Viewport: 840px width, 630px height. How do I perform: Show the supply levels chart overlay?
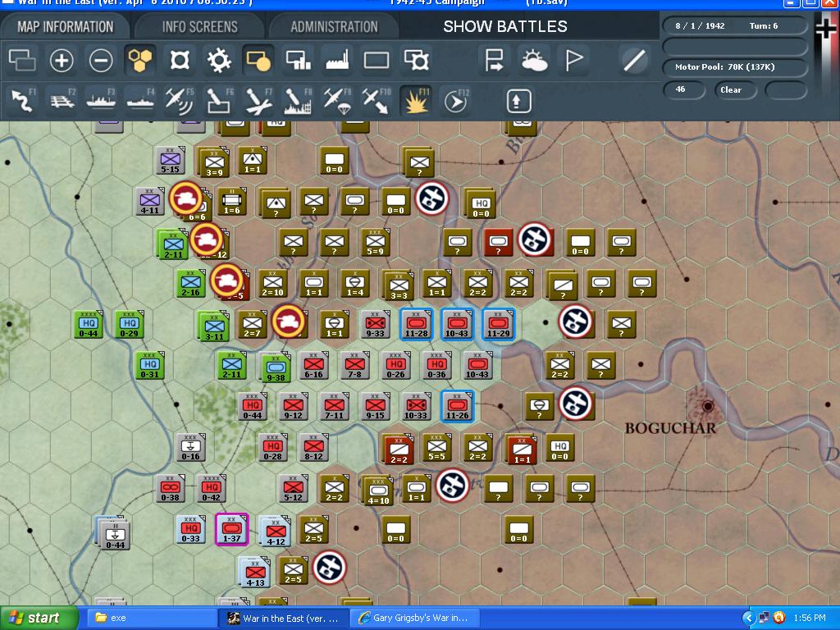[x=298, y=60]
